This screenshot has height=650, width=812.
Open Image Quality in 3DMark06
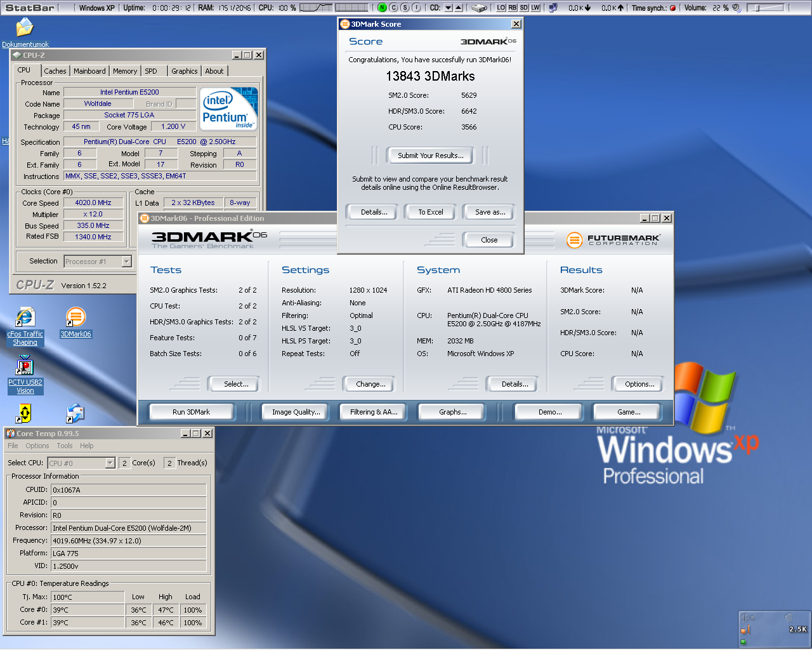pos(296,412)
